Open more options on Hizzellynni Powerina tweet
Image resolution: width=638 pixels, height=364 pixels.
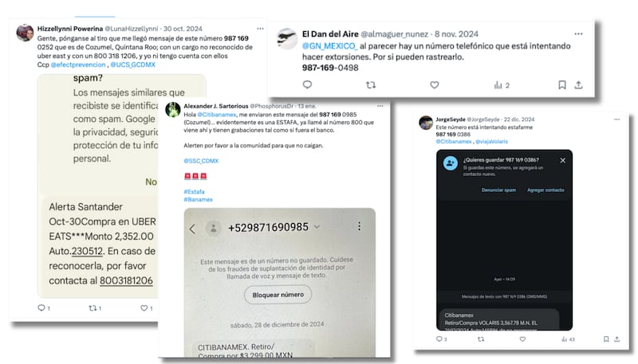[x=261, y=29]
